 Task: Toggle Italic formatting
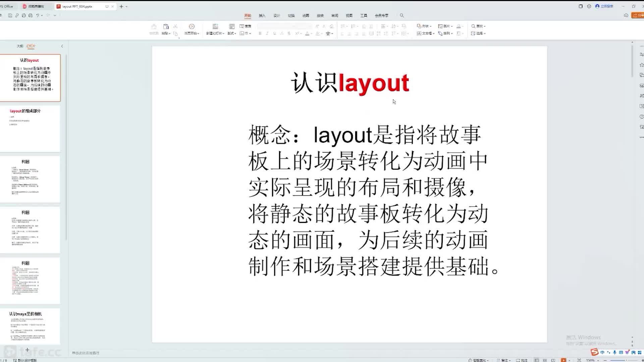point(267,34)
